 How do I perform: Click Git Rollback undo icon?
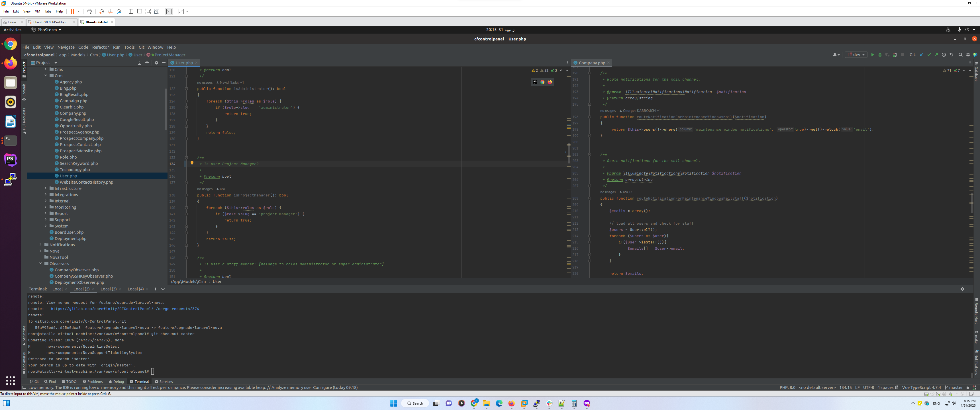(952, 55)
